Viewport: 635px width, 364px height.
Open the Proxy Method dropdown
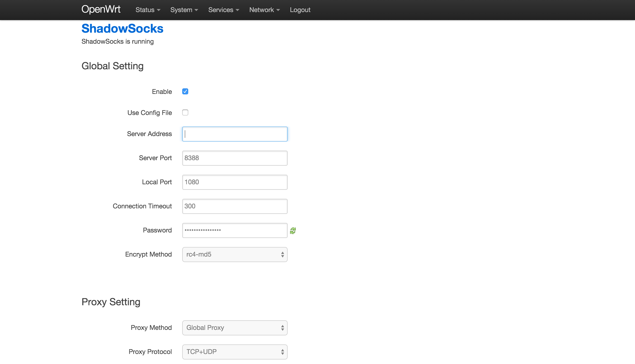(235, 328)
